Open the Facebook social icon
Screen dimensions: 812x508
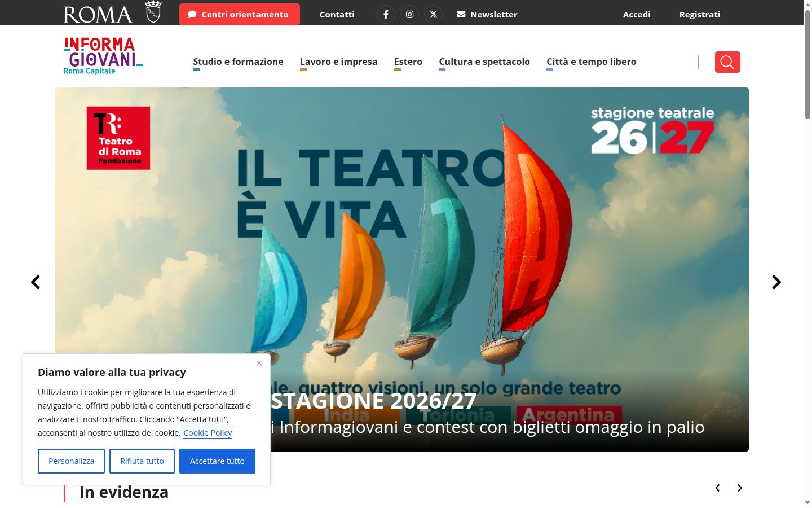[386, 14]
